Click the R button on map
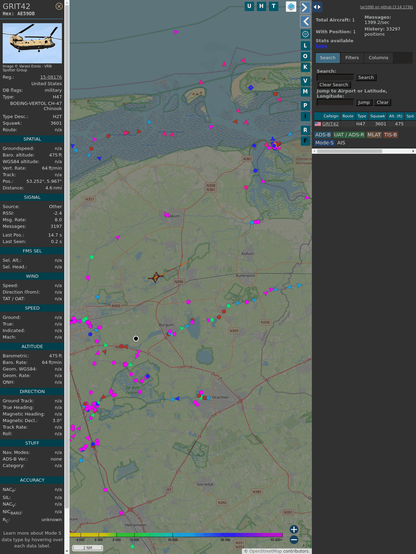416x554 pixels. point(305,130)
